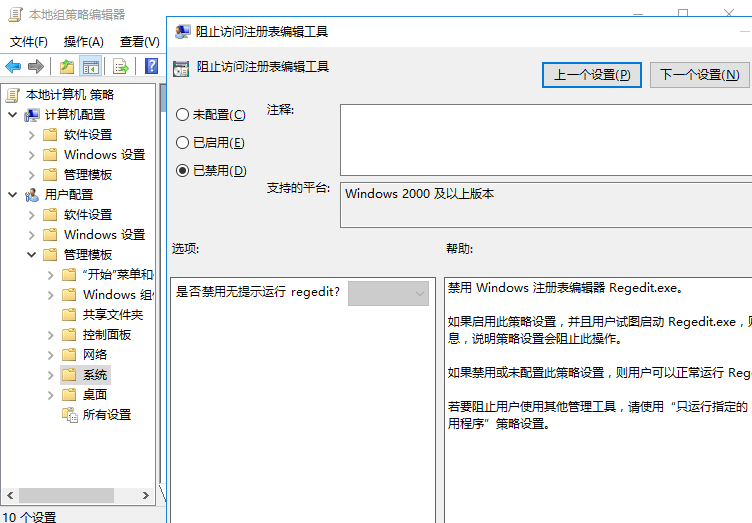Select Windows 设置 under 计算机配置

(x=105, y=155)
